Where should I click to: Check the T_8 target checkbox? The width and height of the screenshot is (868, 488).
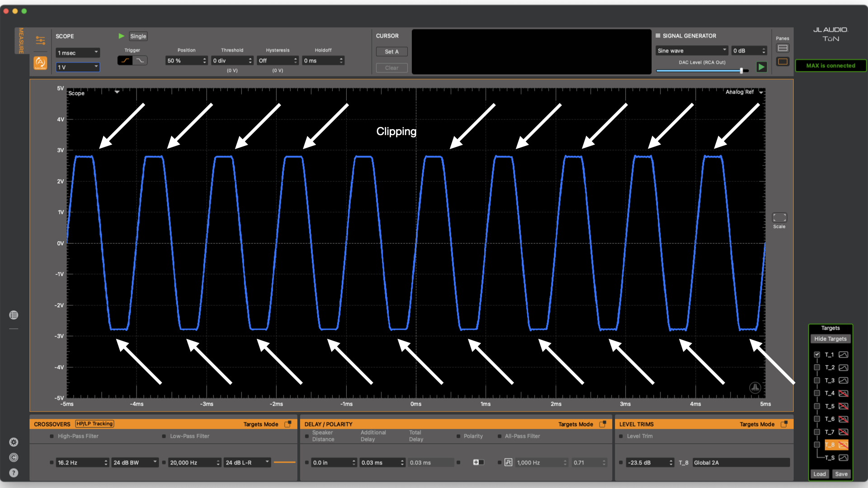[817, 445]
